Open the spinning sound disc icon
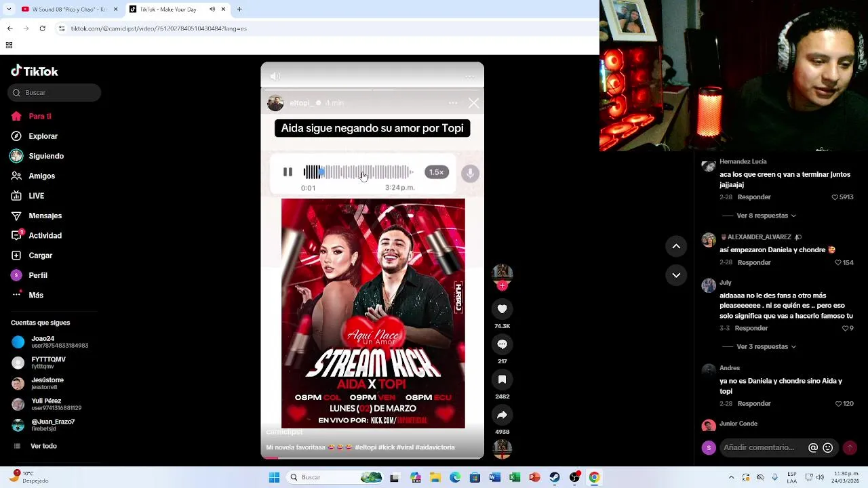 (x=502, y=449)
